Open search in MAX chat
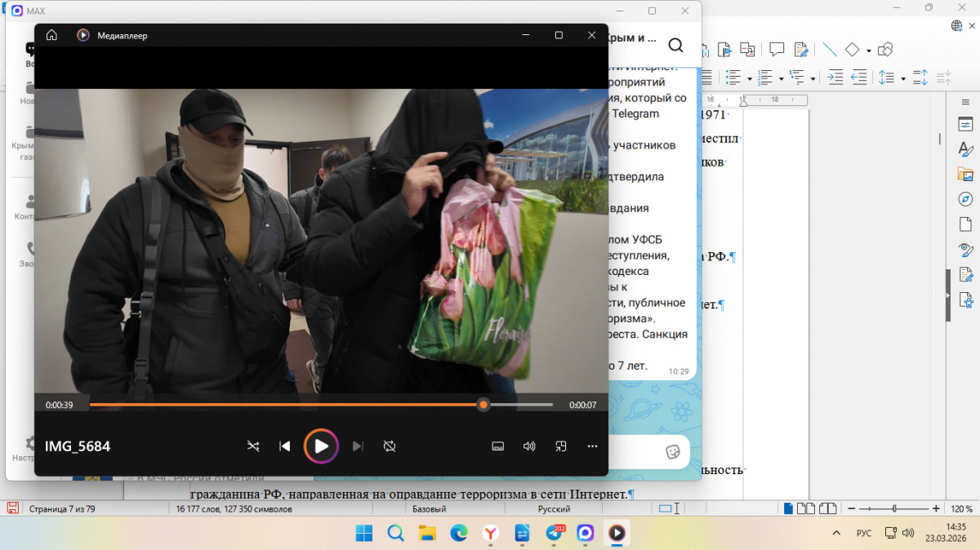Viewport: 980px width, 550px height. pos(675,45)
